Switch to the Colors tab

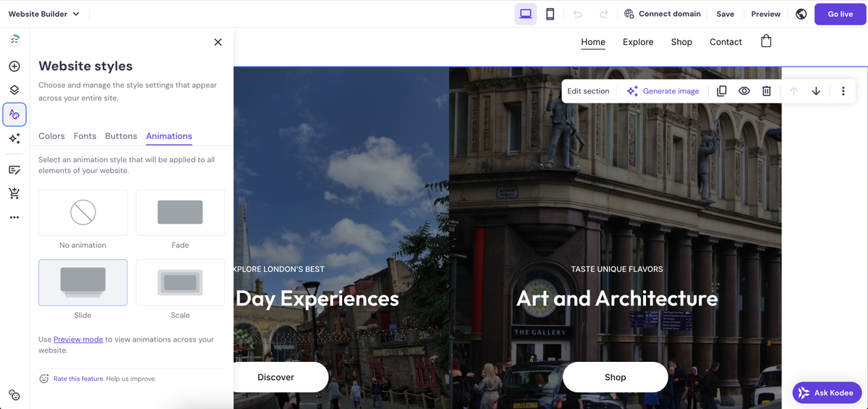pyautogui.click(x=51, y=136)
